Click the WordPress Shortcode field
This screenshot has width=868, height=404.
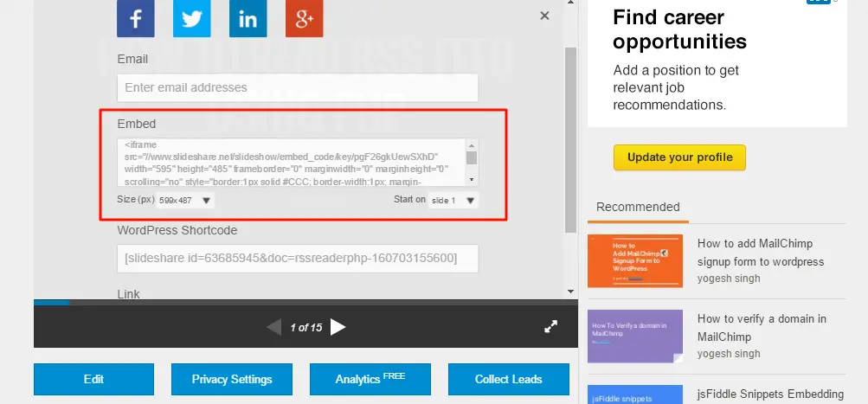coord(298,259)
